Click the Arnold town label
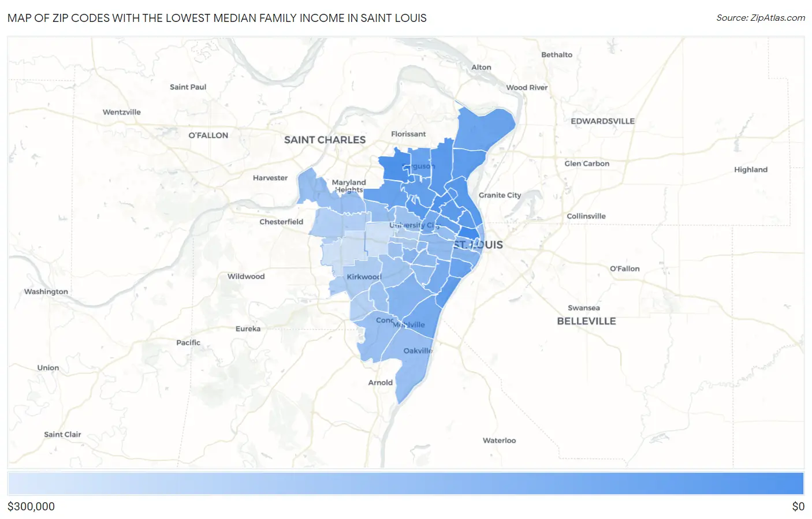Image resolution: width=812 pixels, height=519 pixels. point(381,383)
